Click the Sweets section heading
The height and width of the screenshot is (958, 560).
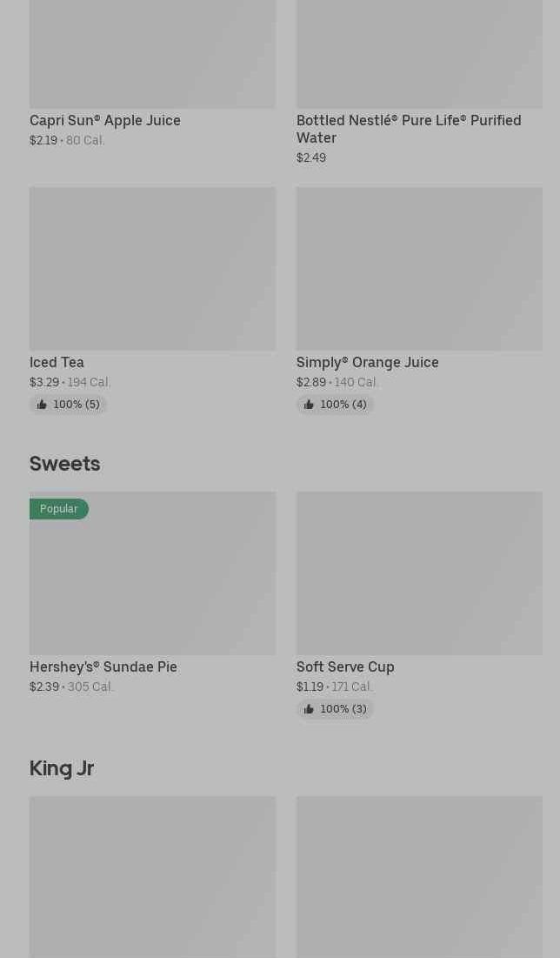65,463
